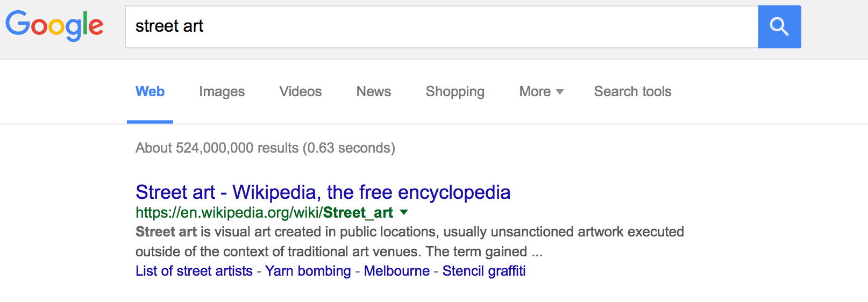Open the 'Yarn bombing' sitelink
This screenshot has height=302, width=868.
click(308, 271)
